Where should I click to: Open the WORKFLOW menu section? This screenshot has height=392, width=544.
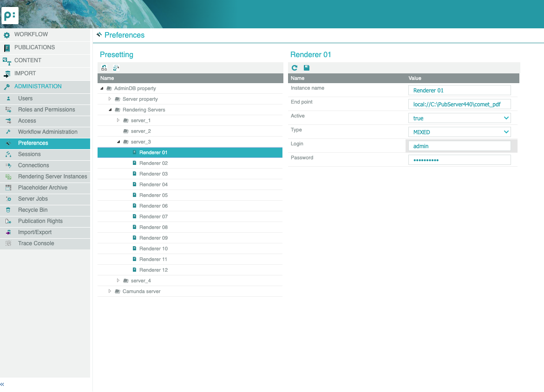[31, 34]
